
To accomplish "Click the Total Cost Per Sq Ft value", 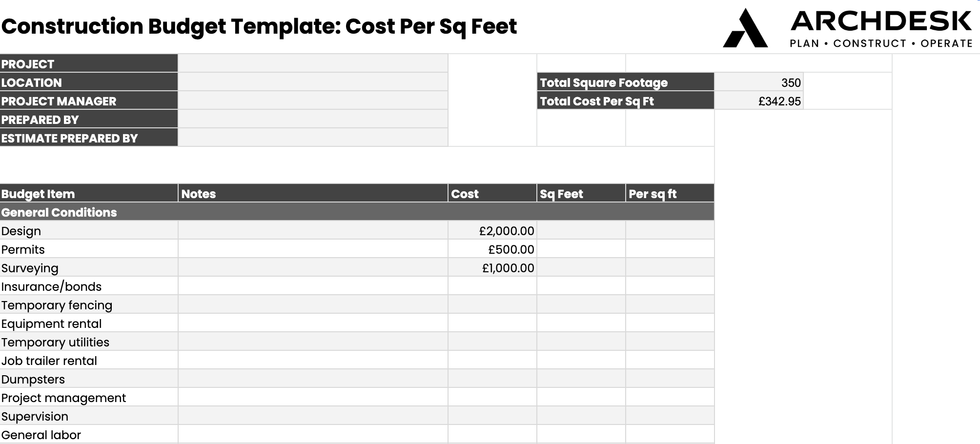I will click(x=758, y=101).
